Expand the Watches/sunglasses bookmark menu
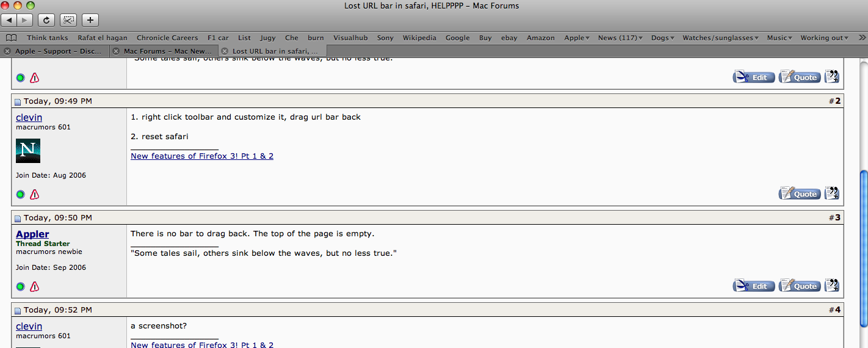This screenshot has height=348, width=868. pos(720,38)
